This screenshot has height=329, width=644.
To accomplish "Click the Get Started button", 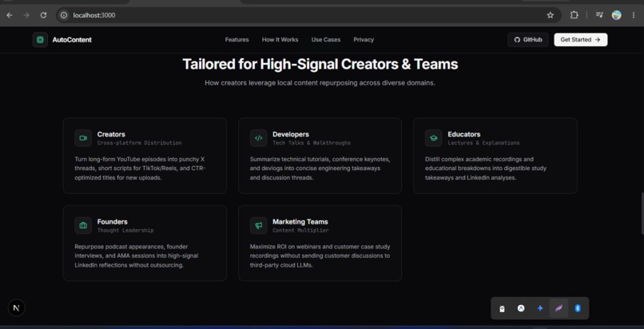I will tap(581, 40).
